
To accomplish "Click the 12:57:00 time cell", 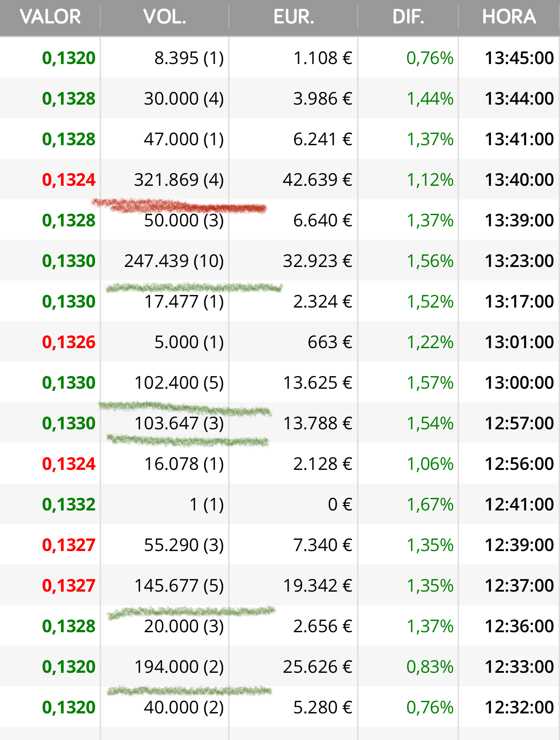I will [519, 423].
